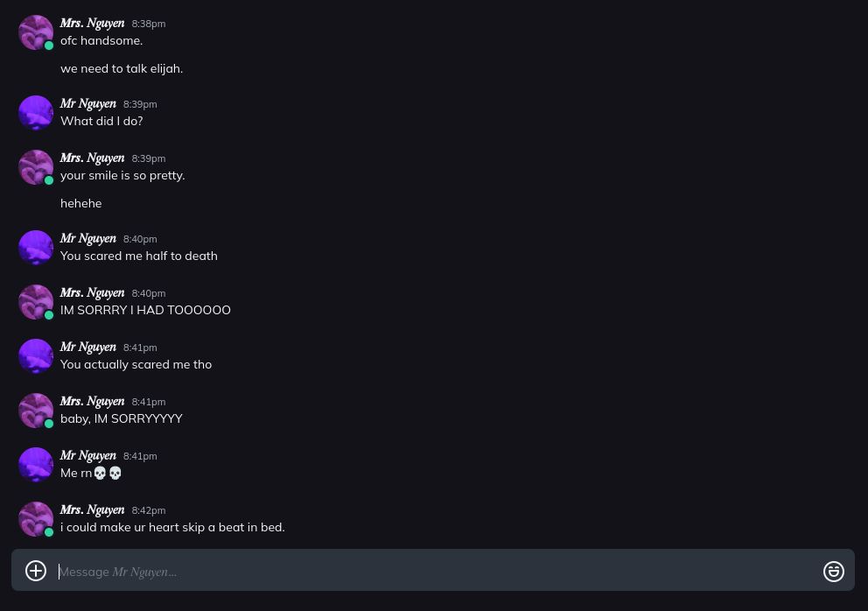The width and height of the screenshot is (868, 611).
Task: Click Mr Nguyen avatar beside 'Me rn' message
Action: 36,465
